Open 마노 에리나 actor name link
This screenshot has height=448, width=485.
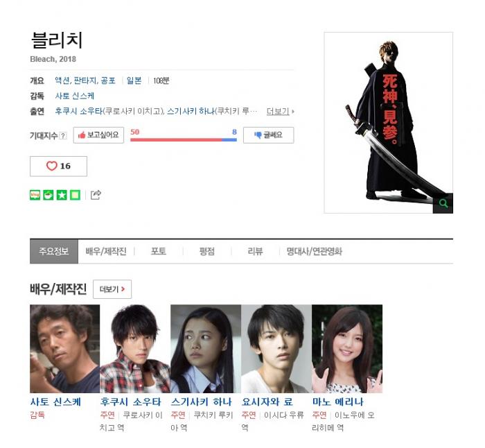[x=338, y=402]
